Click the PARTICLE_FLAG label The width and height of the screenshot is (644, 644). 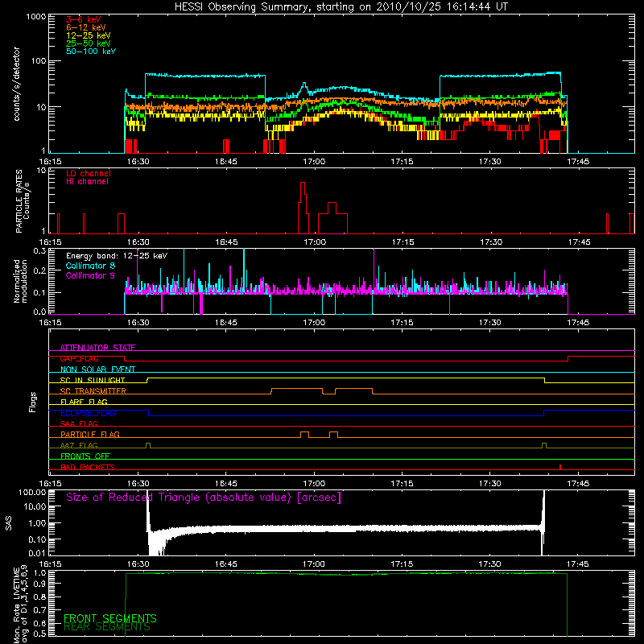tap(90, 435)
